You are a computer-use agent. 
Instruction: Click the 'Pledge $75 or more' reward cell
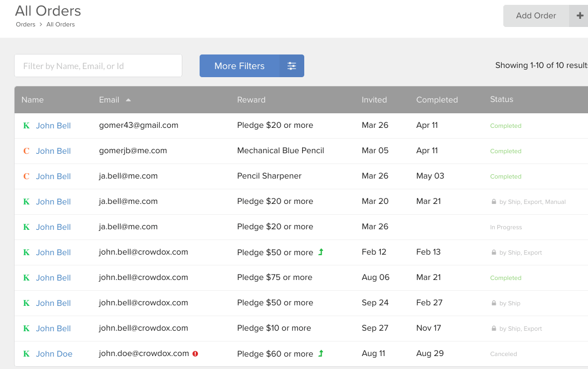click(x=275, y=277)
